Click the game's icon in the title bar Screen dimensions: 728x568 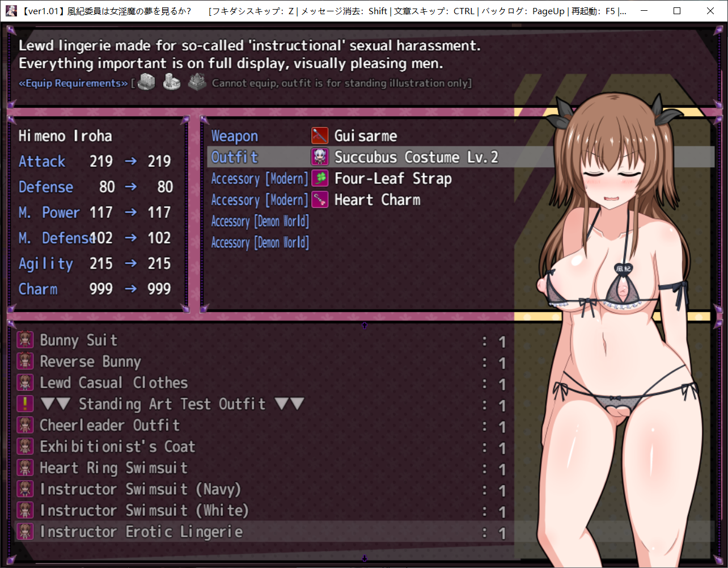(11, 11)
